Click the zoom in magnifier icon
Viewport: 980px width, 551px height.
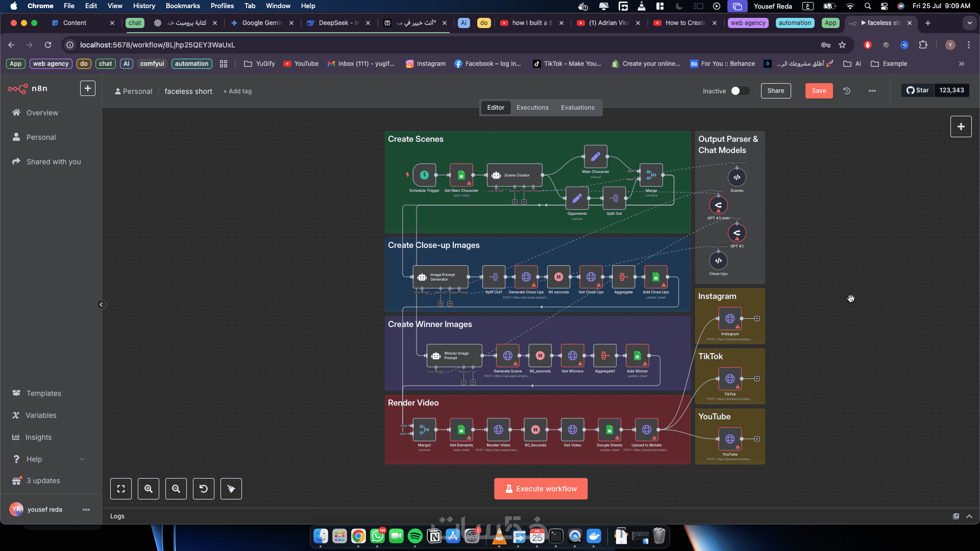[x=149, y=489]
